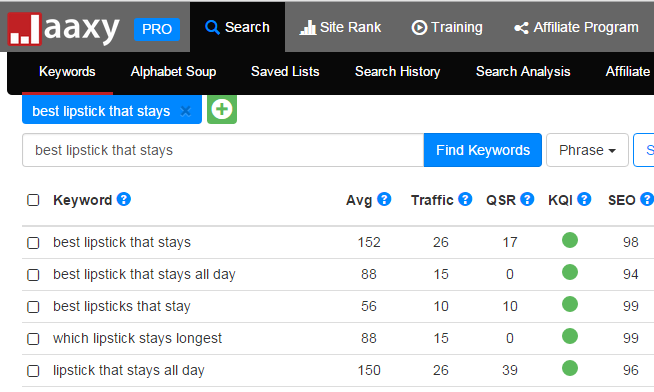Sort by the QSR column header
Viewport: 654px width, 392px height.
501,201
